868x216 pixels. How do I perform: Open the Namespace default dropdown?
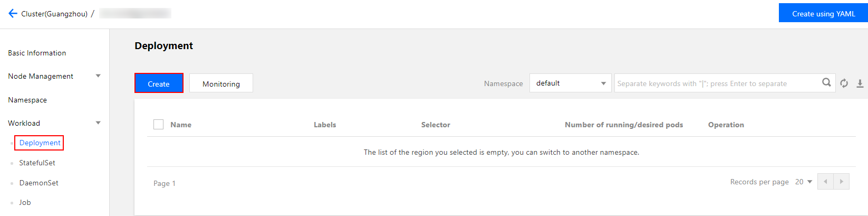click(x=570, y=83)
